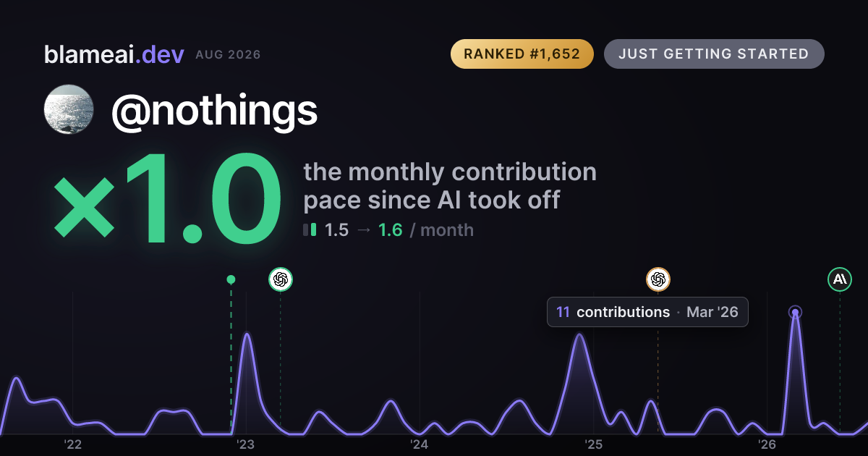
Task: Click the gold-ringed OpenAI milestone icon
Action: click(x=658, y=279)
